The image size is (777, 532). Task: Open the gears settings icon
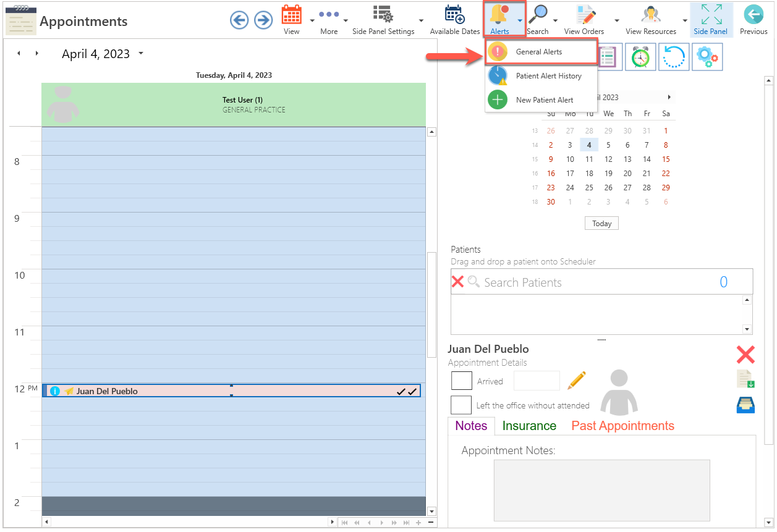(x=707, y=56)
